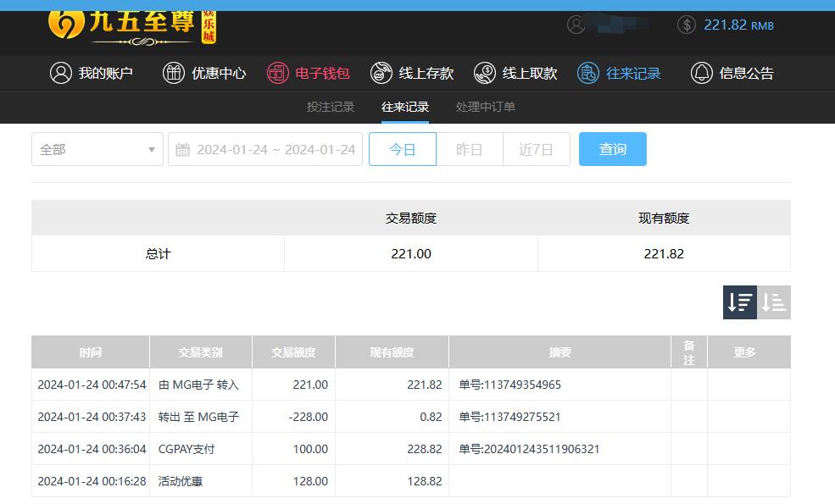Viewport: 835px width, 504px height.
Task: Open 线上取款 withdrawal icon
Action: pos(485,73)
